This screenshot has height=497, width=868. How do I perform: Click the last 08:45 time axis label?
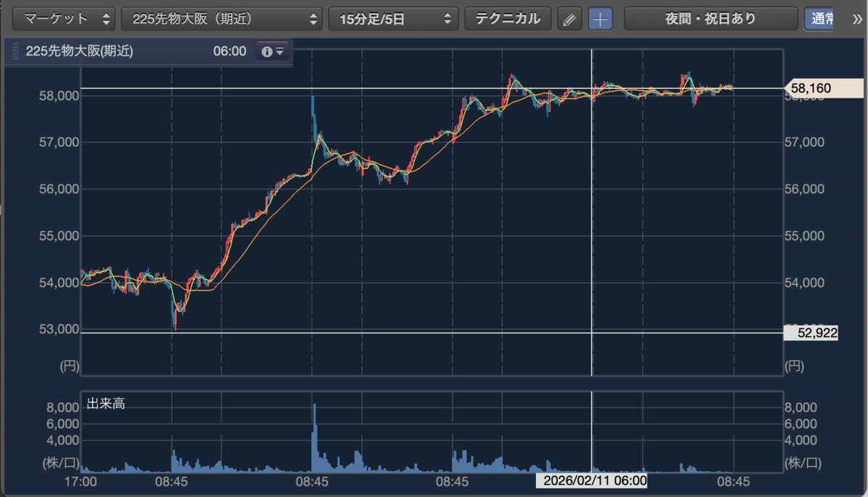(733, 480)
